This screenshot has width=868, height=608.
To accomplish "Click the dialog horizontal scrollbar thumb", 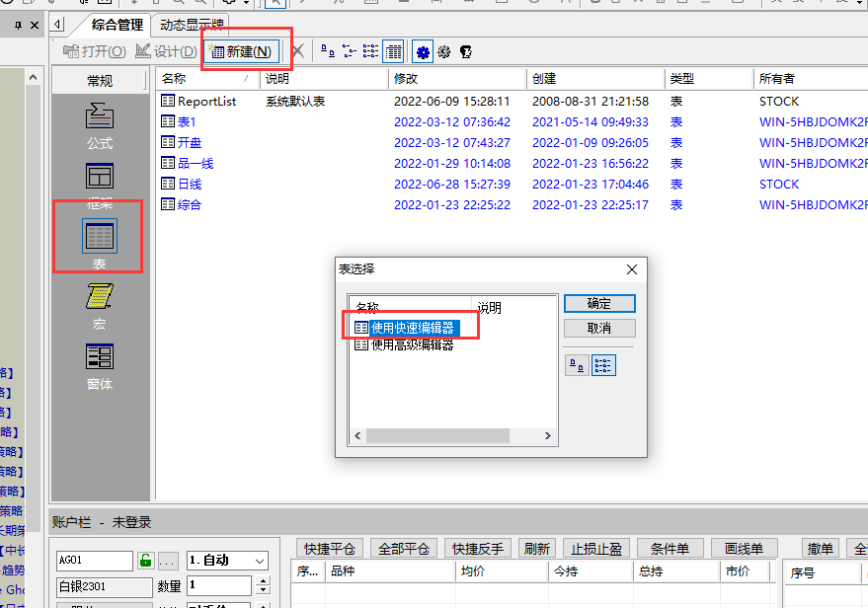I will point(437,436).
